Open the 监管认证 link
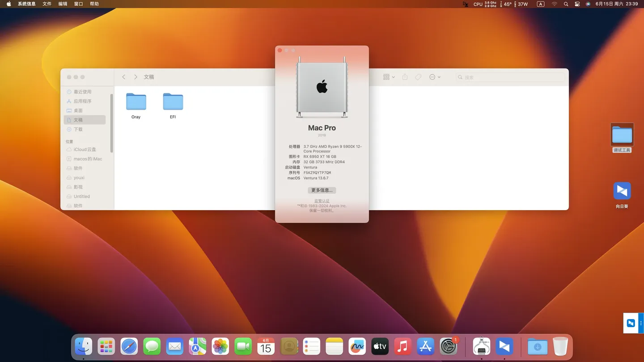 pyautogui.click(x=322, y=201)
